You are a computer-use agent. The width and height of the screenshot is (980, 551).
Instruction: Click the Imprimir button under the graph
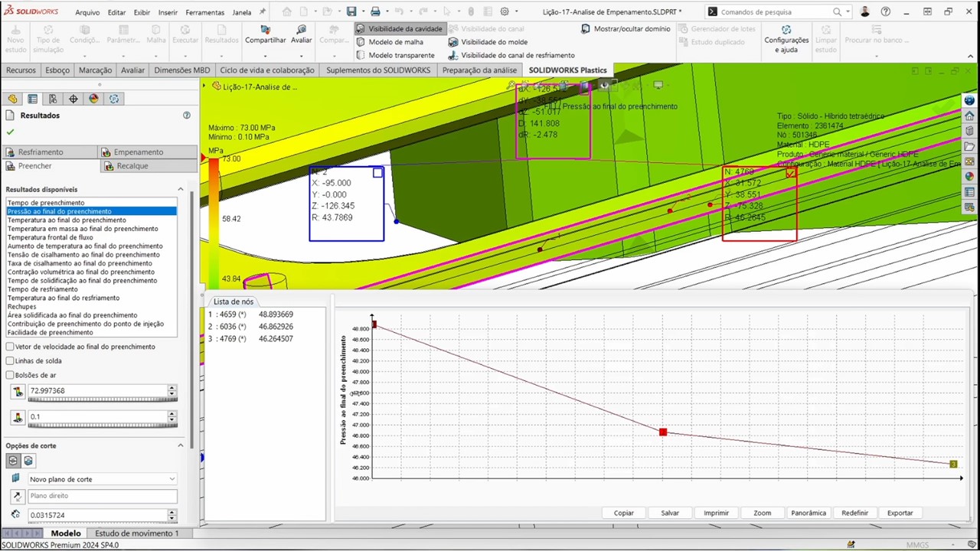(717, 513)
